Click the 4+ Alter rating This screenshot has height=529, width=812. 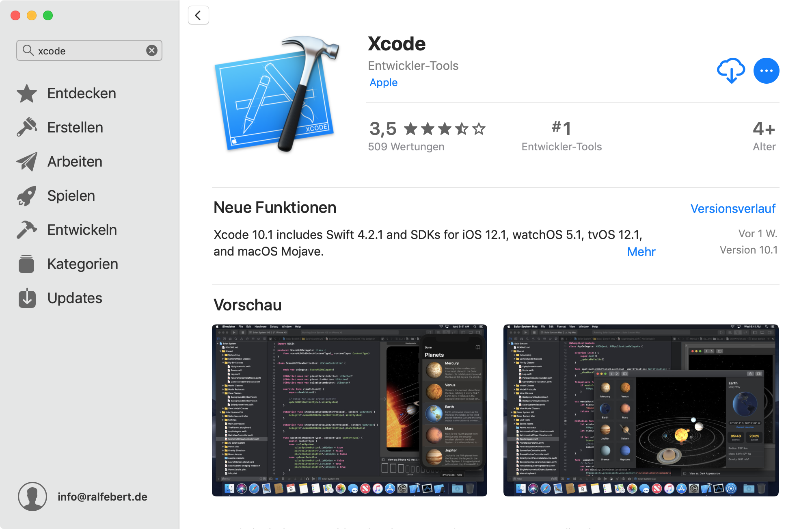764,136
